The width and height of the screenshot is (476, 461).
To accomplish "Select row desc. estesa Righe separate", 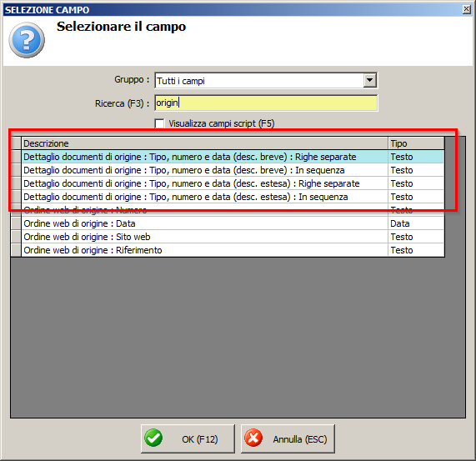I will click(233, 183).
